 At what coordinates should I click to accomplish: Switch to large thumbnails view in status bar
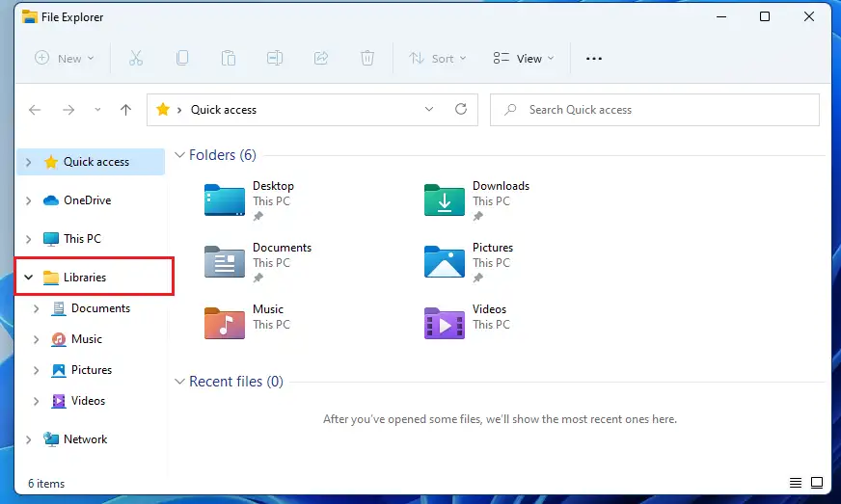coord(817,483)
